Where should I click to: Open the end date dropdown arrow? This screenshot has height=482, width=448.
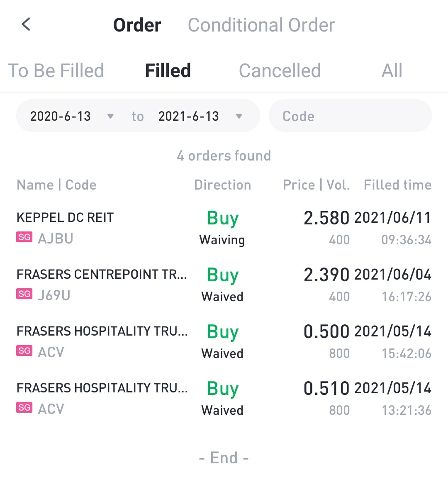239,116
